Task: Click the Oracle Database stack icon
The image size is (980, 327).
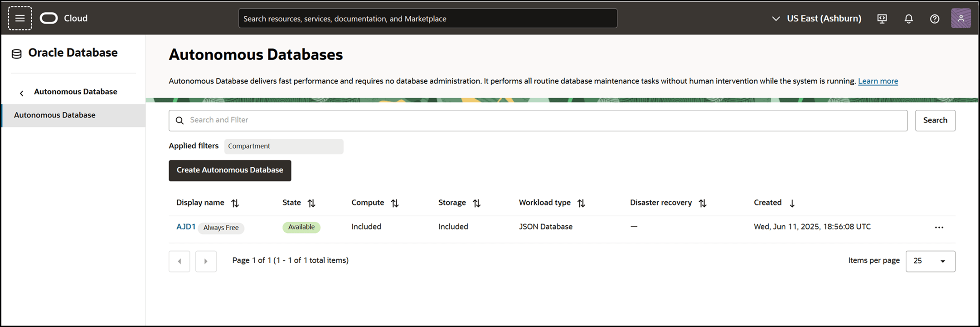Action: coord(16,54)
